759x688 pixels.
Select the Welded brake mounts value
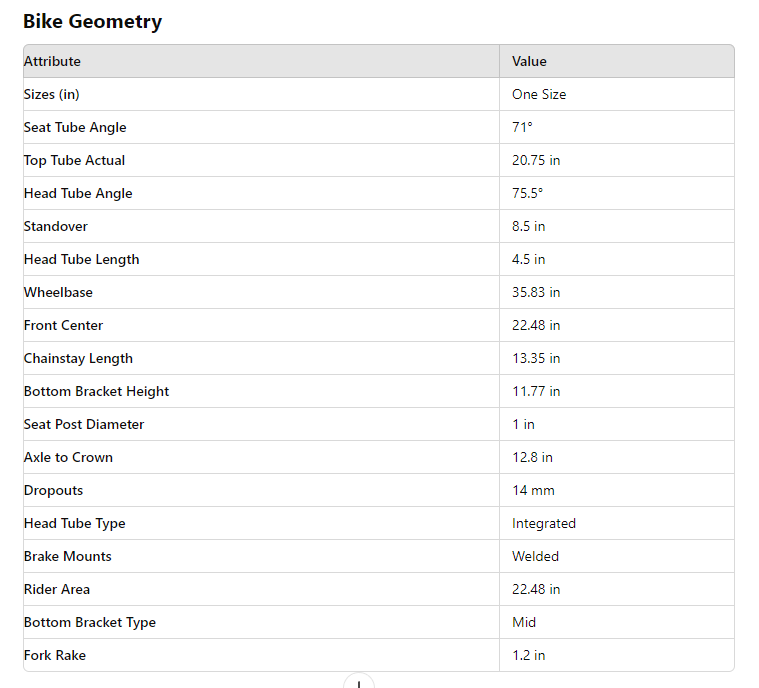[535, 556]
